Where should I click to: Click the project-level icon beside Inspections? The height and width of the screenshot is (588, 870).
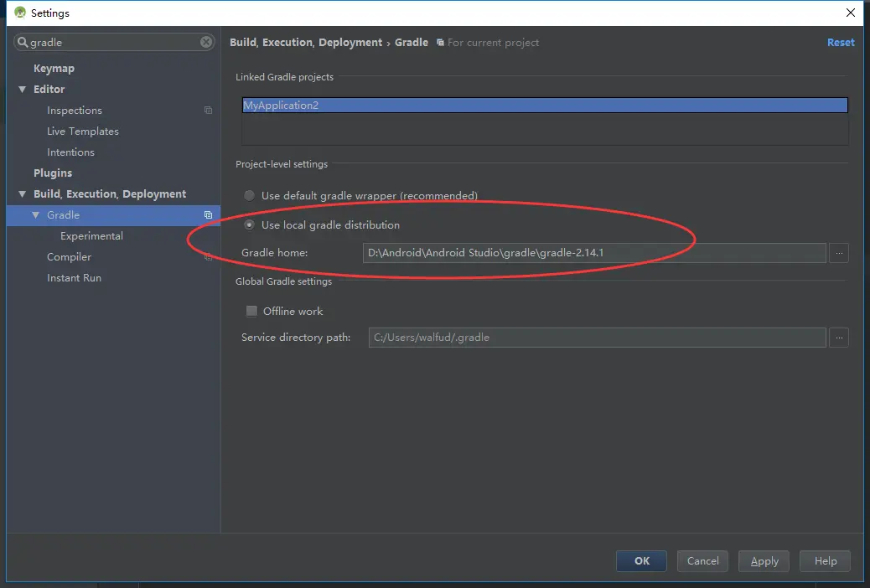(208, 111)
